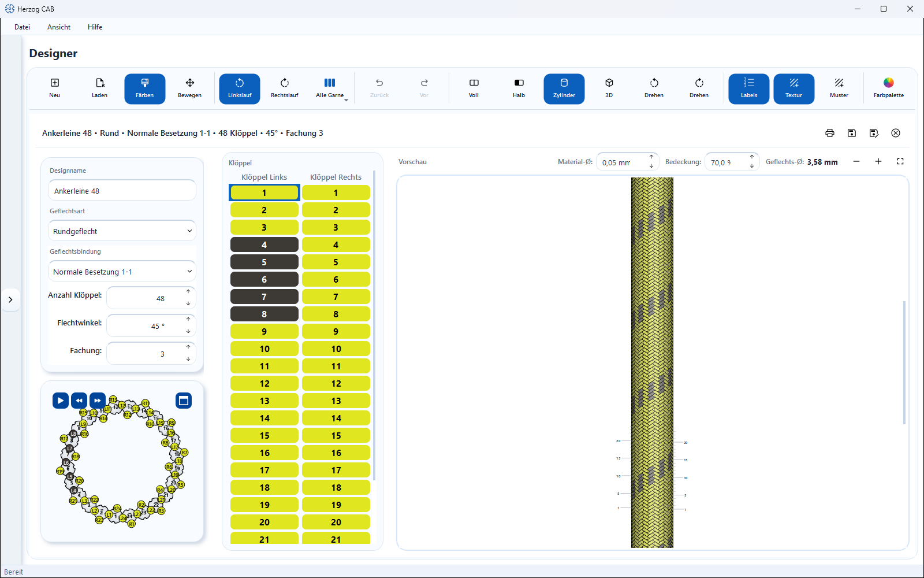Screen dimensions: 924x578
Task: Open the Farbpalette color palette
Action: [x=889, y=88]
